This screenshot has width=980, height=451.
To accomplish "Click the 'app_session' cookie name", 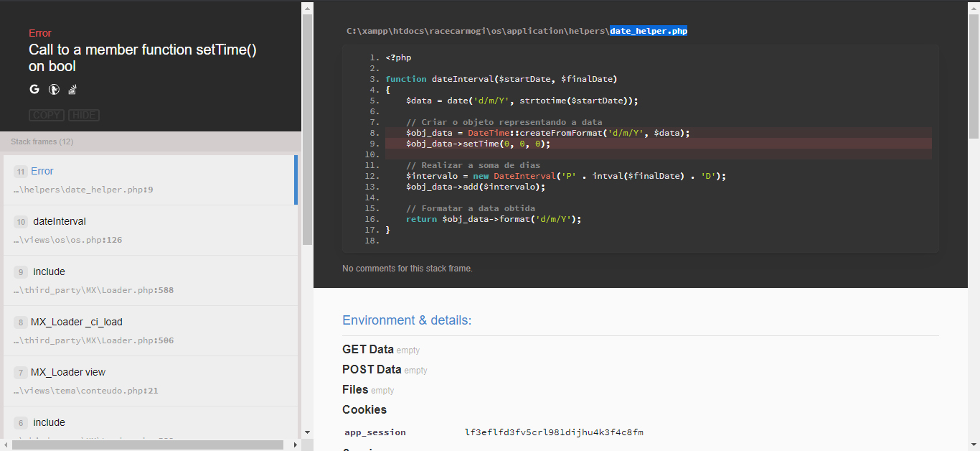I will 375,432.
